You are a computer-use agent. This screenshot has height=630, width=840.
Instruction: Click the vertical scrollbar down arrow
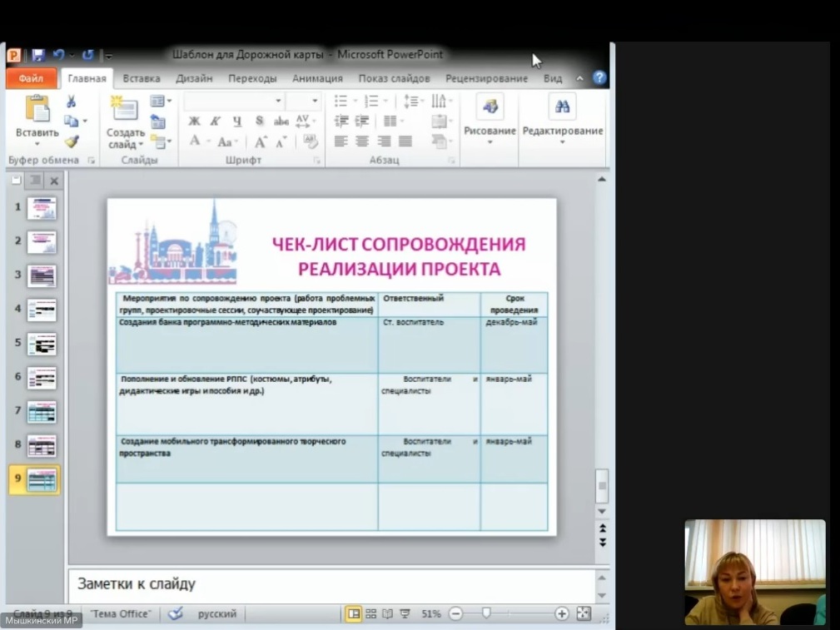pos(602,512)
